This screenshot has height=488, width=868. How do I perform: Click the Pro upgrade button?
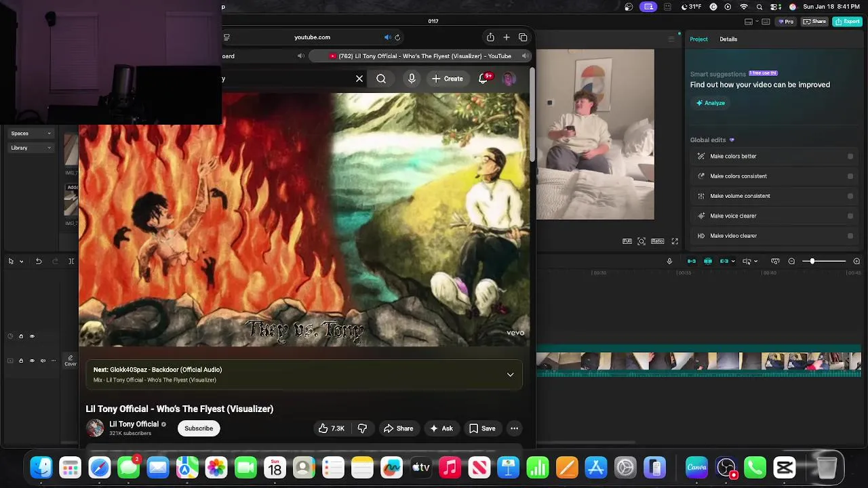[787, 22]
